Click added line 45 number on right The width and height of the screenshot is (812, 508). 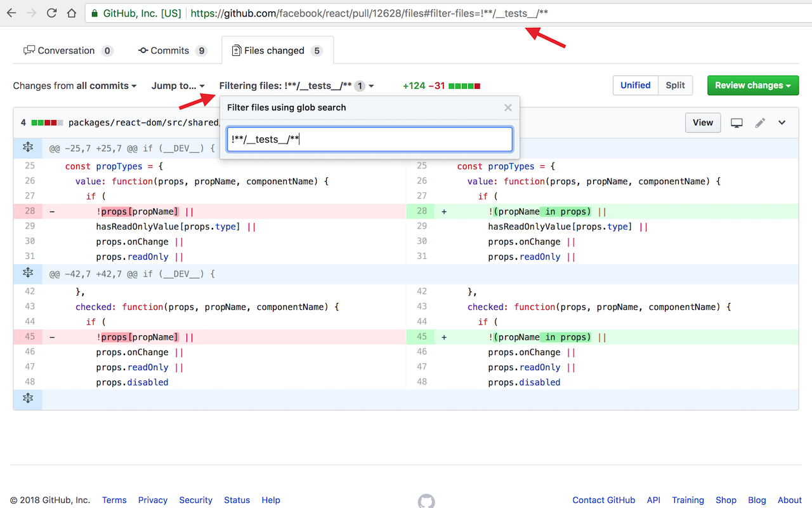[422, 337]
